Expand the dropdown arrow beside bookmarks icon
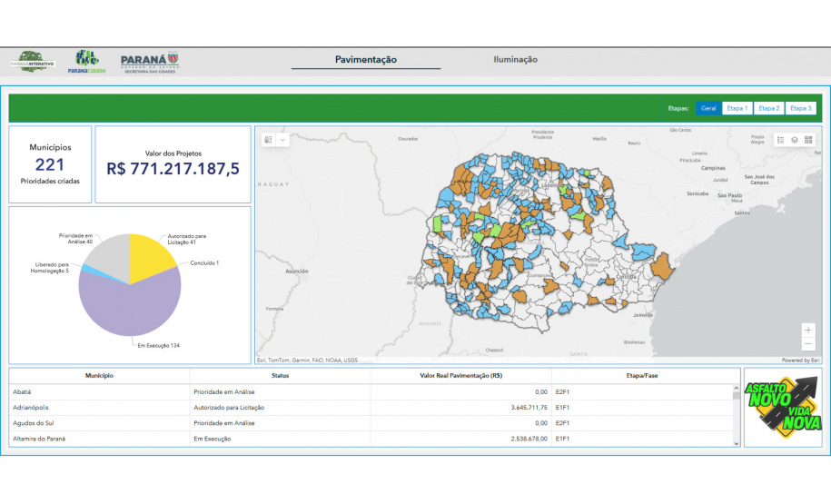The image size is (831, 504). point(283,140)
